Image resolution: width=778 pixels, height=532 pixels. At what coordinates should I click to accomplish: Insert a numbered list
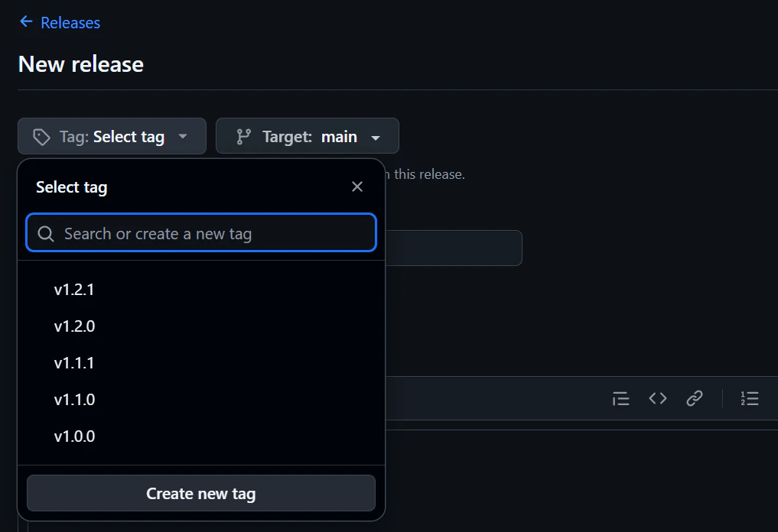749,398
